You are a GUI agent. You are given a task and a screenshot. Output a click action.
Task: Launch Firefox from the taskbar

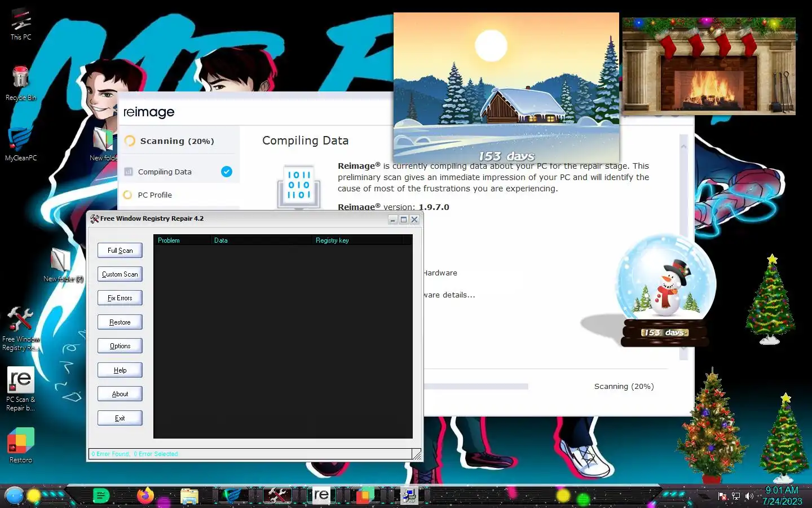pos(145,496)
